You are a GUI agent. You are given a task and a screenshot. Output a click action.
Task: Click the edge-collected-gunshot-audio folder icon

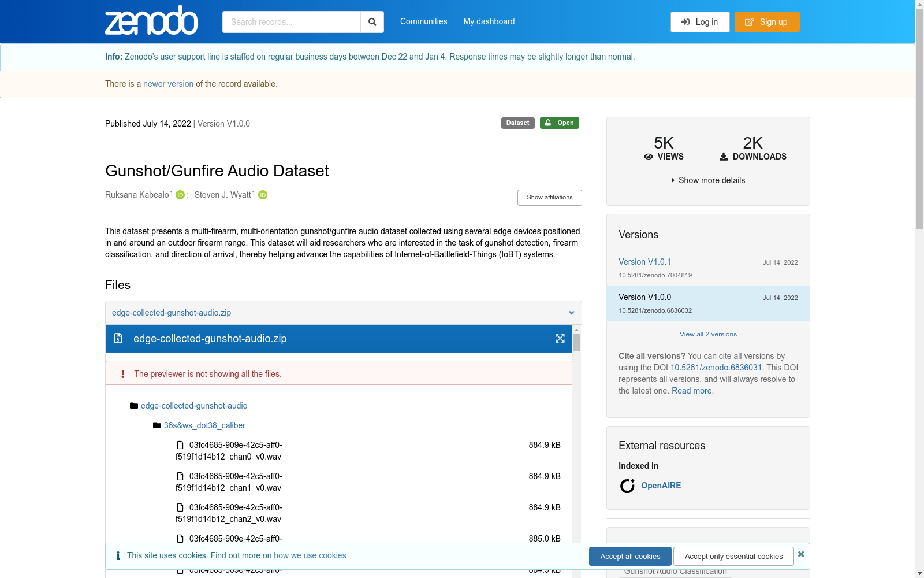(134, 406)
